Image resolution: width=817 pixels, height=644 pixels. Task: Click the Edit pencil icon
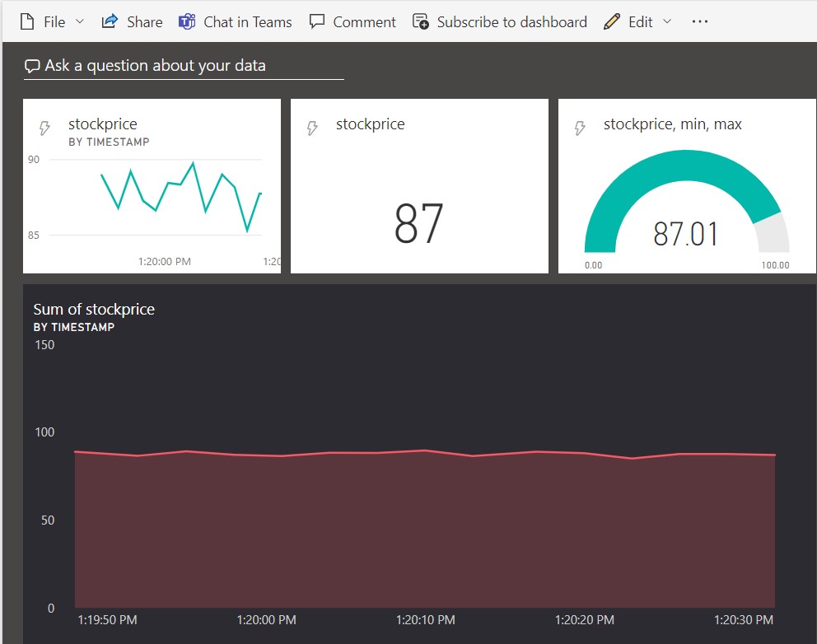click(611, 22)
